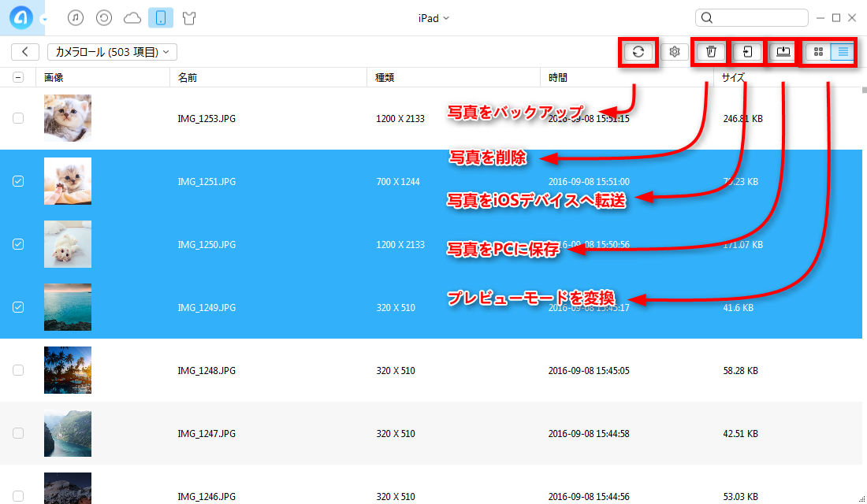Select the device content icon
Screen dimensions: 867x504
point(161,17)
